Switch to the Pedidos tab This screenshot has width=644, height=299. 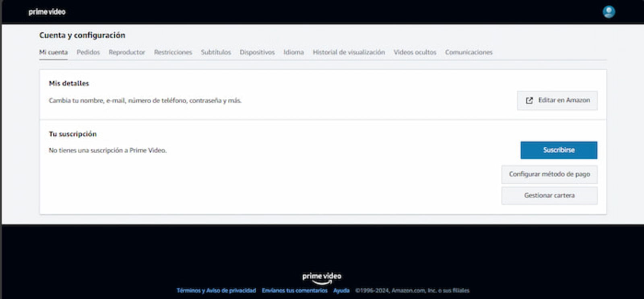(x=88, y=52)
